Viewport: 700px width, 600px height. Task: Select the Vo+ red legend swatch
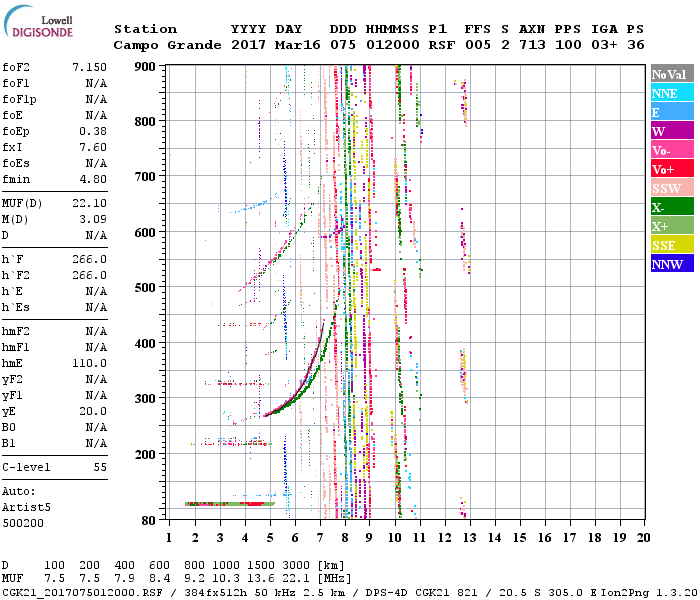click(672, 168)
